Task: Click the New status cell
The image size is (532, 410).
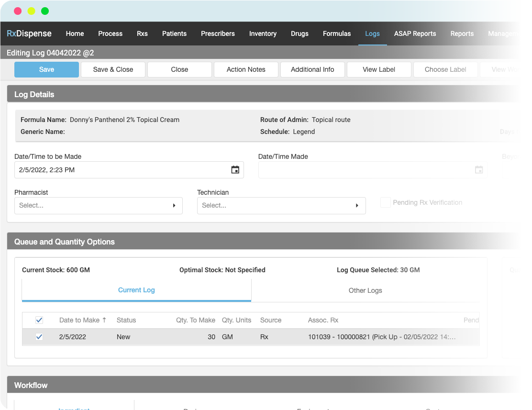Action: click(123, 337)
